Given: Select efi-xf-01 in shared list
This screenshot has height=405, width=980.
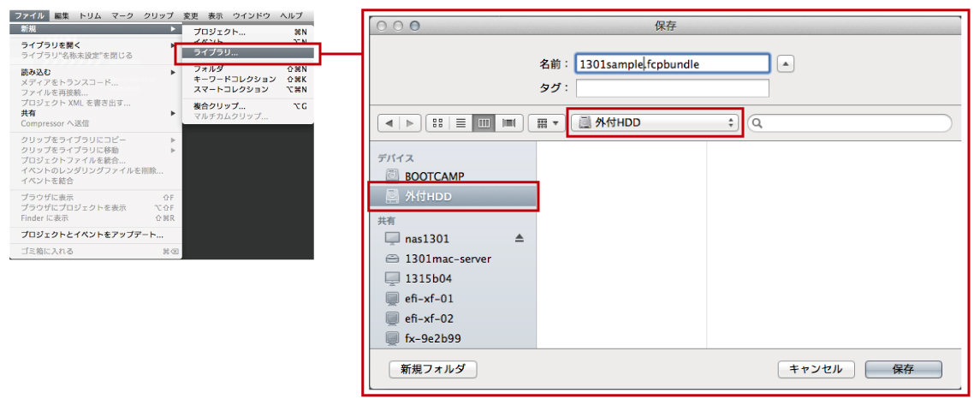Looking at the screenshot, I should (x=429, y=298).
